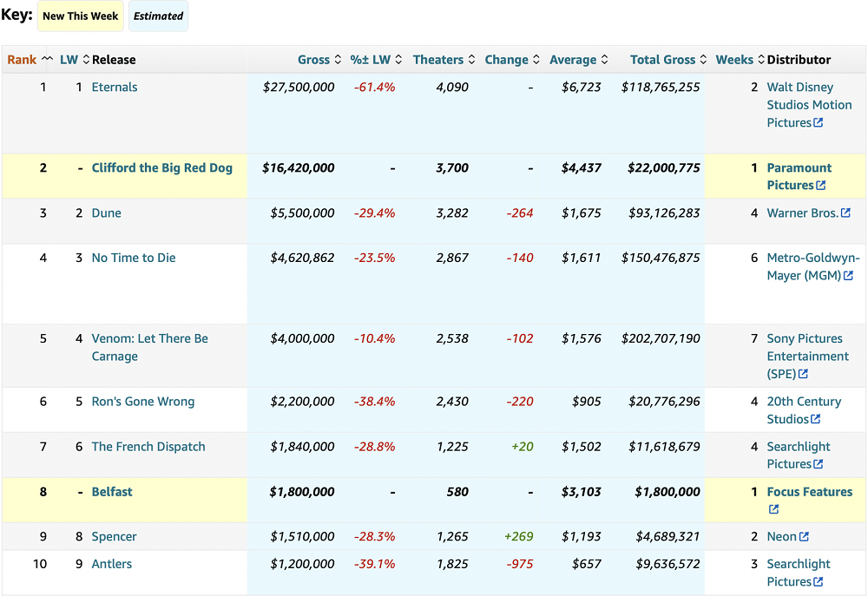Click external link icon next to Paramount Pictures
Viewport: 868px width, 596px height.
point(821,186)
